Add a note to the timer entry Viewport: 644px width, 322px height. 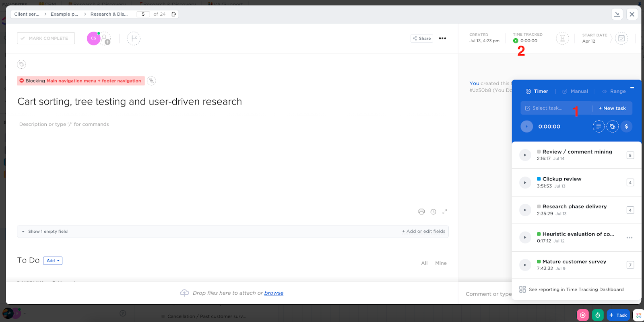599,126
